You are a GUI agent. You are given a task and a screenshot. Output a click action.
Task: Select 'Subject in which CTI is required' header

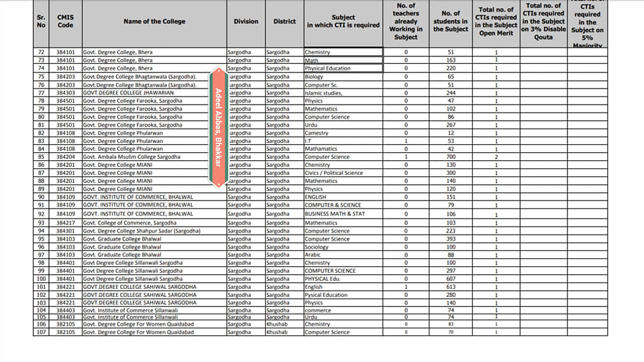pos(343,21)
